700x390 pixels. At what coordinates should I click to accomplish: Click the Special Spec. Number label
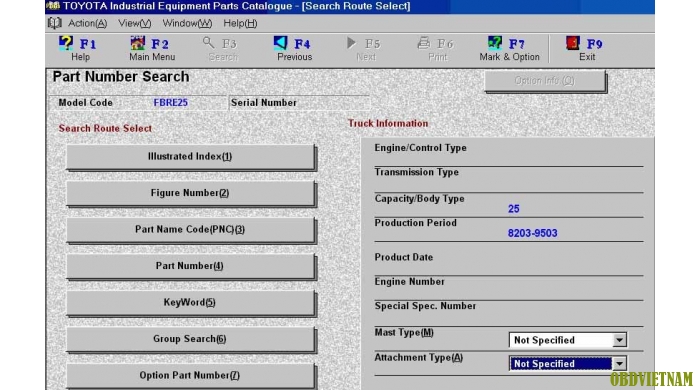(x=425, y=306)
